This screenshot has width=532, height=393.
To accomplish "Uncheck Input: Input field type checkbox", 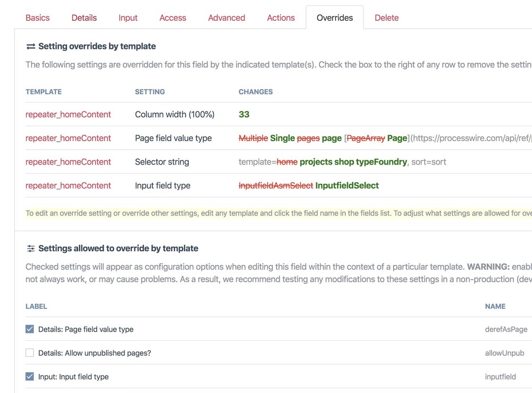I will tap(30, 376).
